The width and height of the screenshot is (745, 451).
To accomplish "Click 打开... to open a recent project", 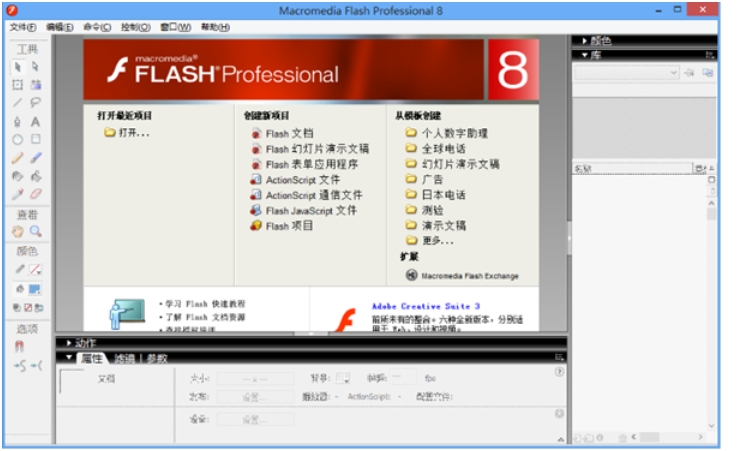I will click(127, 133).
